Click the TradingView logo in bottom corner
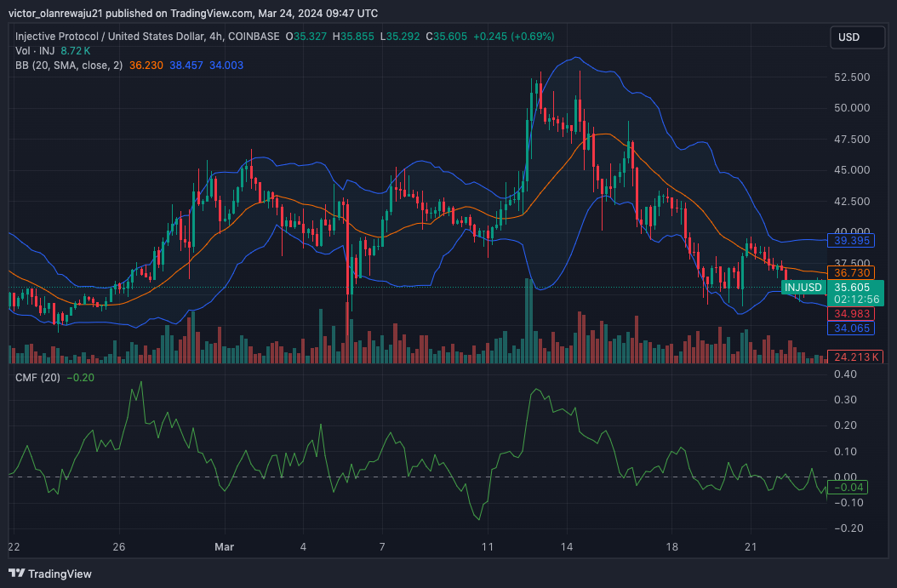The image size is (897, 588). pyautogui.click(x=49, y=574)
